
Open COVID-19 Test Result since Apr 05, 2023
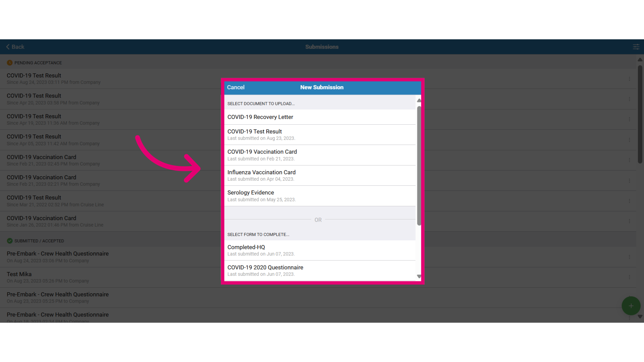[318, 140]
